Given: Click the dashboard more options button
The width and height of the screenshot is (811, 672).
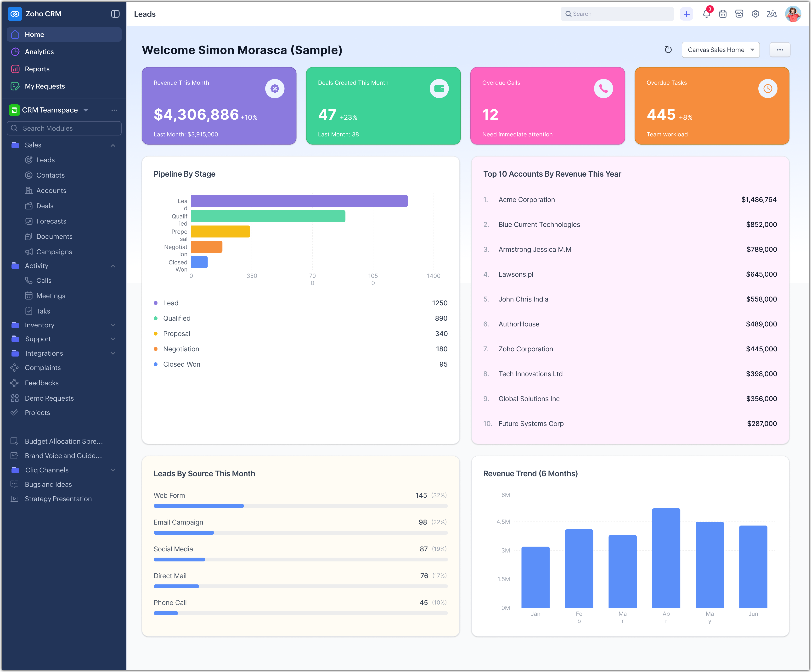Looking at the screenshot, I should [780, 50].
